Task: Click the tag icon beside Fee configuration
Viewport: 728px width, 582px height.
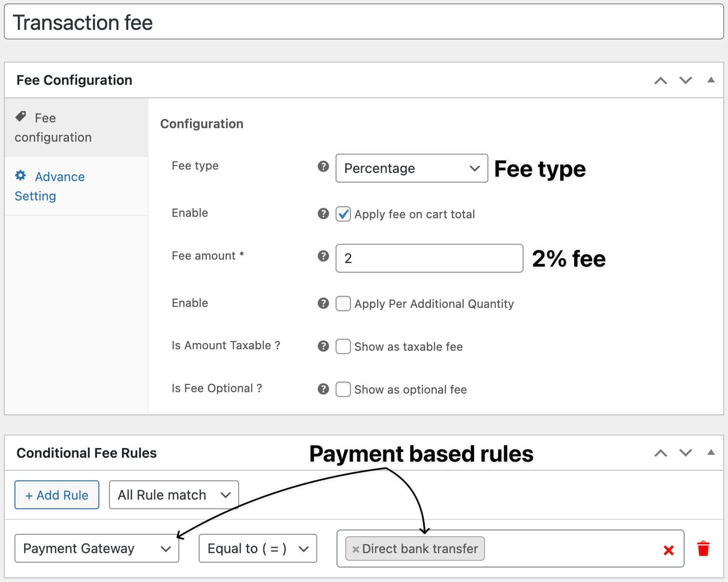Action: coord(21,116)
